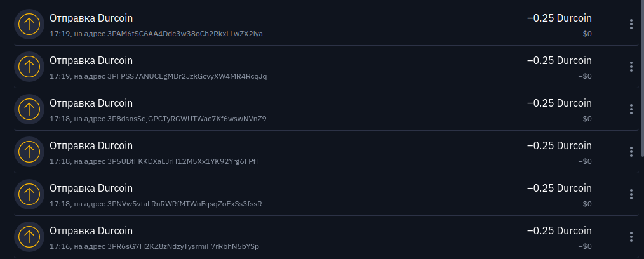Select address 3P8dsnsSdjGPCTyRGWUTWac7Kf6wswNVnZ9

(187, 119)
